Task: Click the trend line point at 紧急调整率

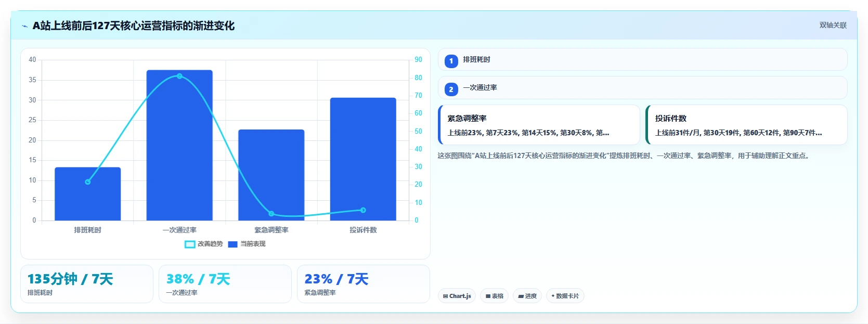Action: click(271, 214)
